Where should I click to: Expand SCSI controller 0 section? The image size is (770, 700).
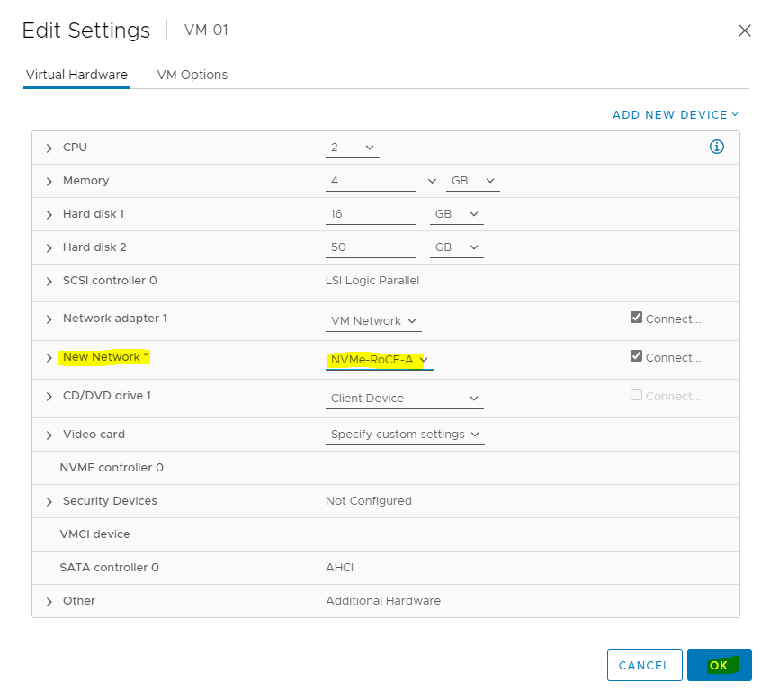(49, 281)
